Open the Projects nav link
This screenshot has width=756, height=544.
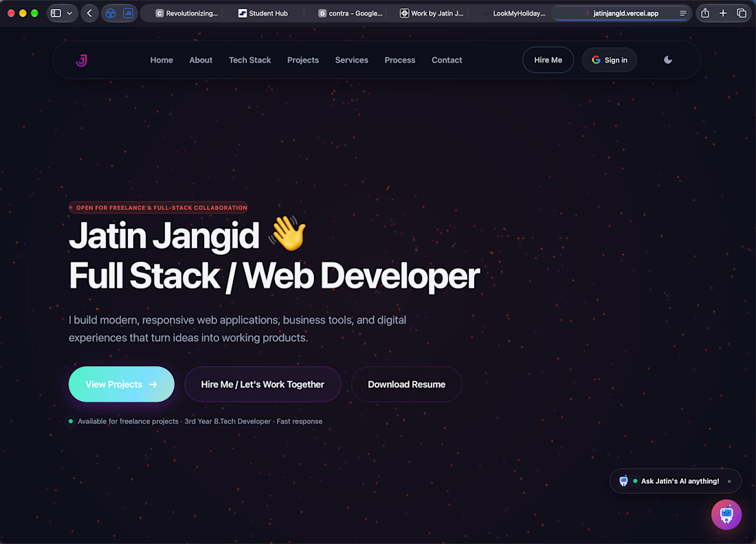[x=303, y=60]
